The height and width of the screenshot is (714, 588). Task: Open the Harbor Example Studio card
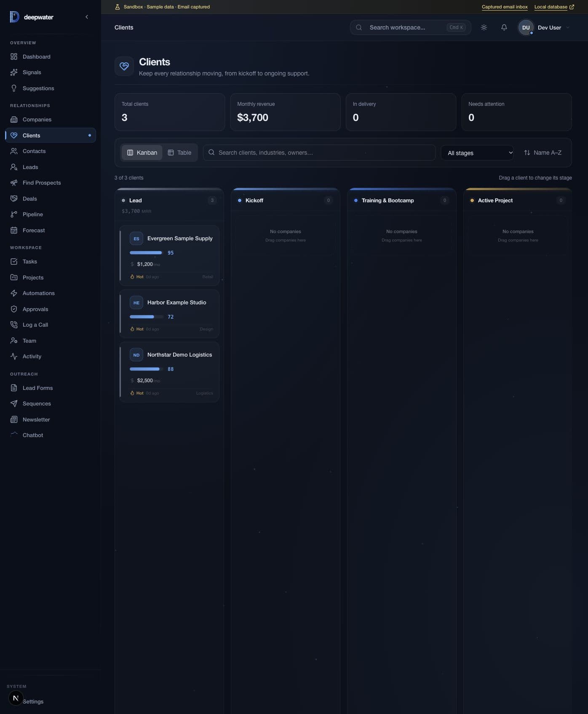coord(169,314)
